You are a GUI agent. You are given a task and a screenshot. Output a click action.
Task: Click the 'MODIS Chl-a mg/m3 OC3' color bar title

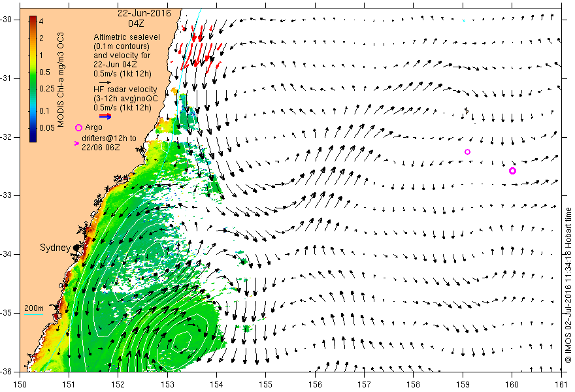61,80
